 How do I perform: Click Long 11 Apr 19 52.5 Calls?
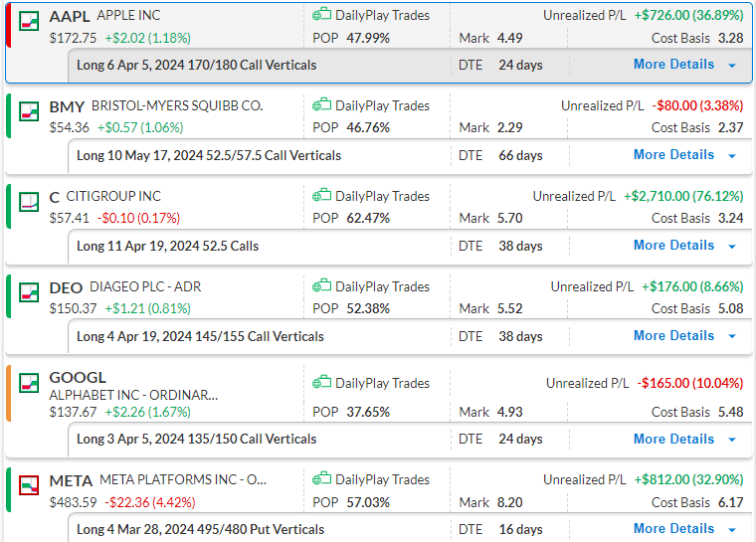pos(168,246)
